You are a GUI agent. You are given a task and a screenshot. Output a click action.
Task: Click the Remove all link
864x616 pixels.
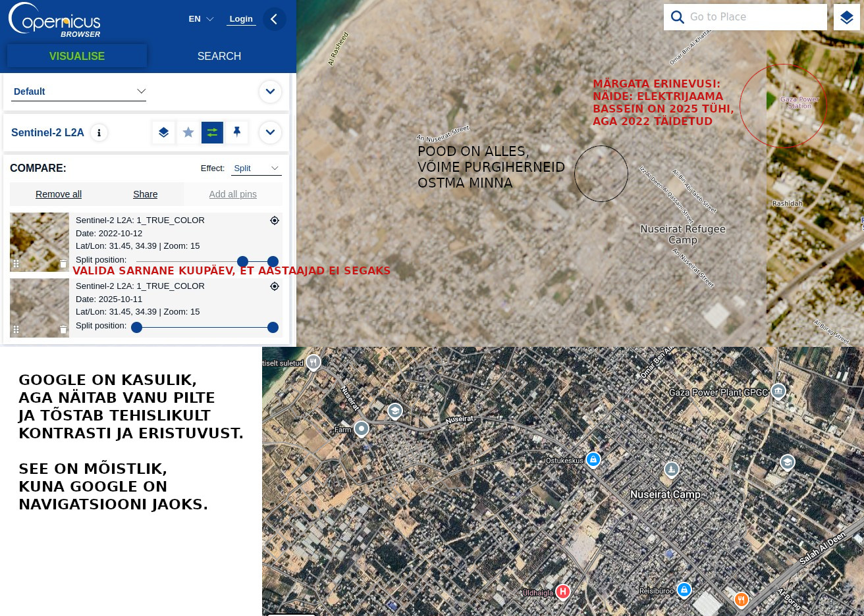[59, 194]
